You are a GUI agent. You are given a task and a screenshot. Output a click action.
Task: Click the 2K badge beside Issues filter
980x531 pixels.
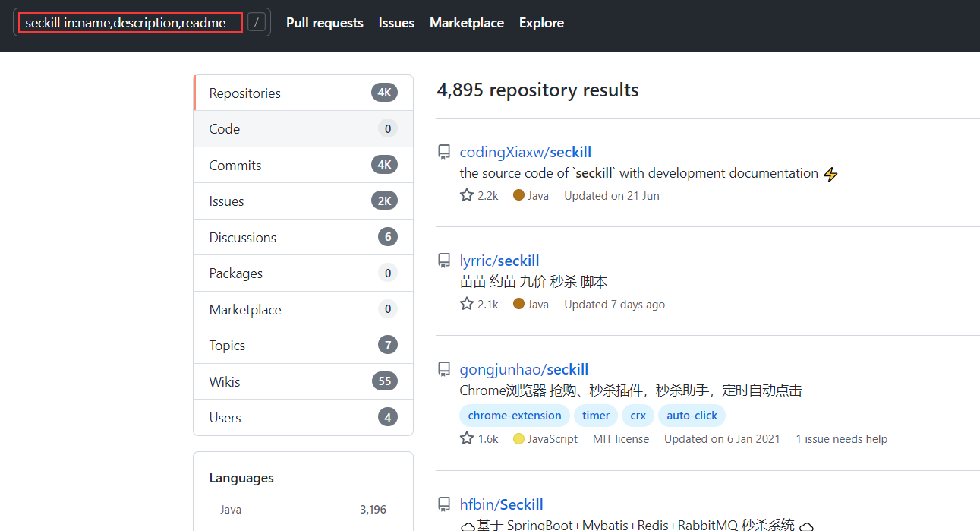pyautogui.click(x=384, y=201)
